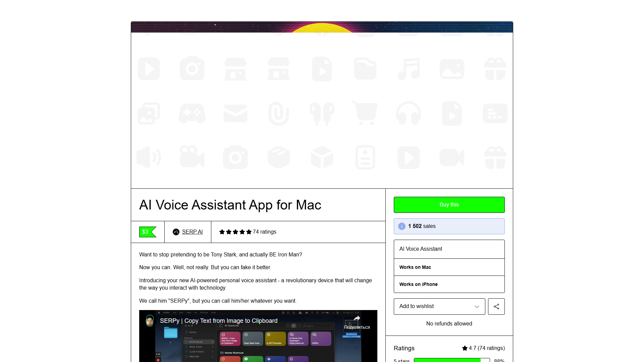This screenshot has height=362, width=644.
Task: Select the Works on Mac row
Action: coord(449,267)
